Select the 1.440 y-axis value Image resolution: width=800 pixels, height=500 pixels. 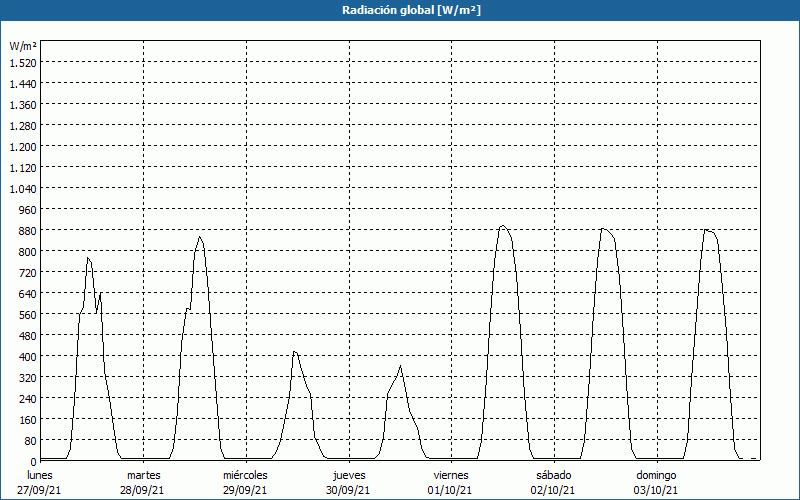click(x=23, y=84)
